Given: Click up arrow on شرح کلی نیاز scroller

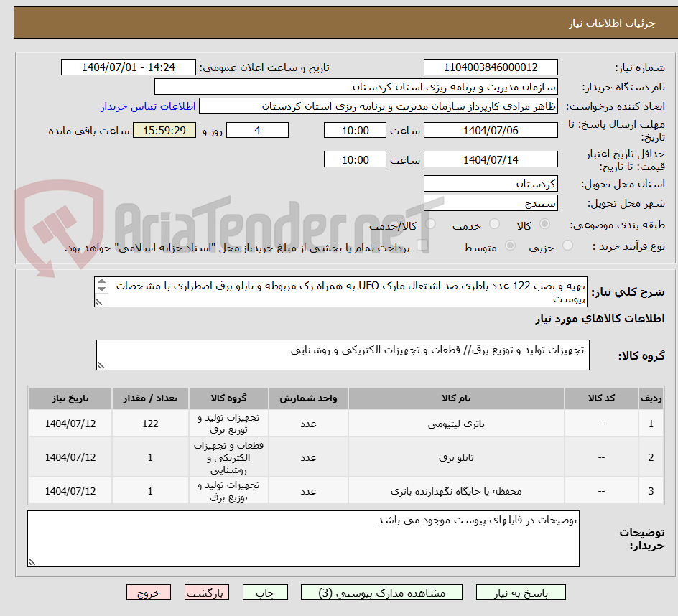Looking at the screenshot, I should pyautogui.click(x=595, y=285).
